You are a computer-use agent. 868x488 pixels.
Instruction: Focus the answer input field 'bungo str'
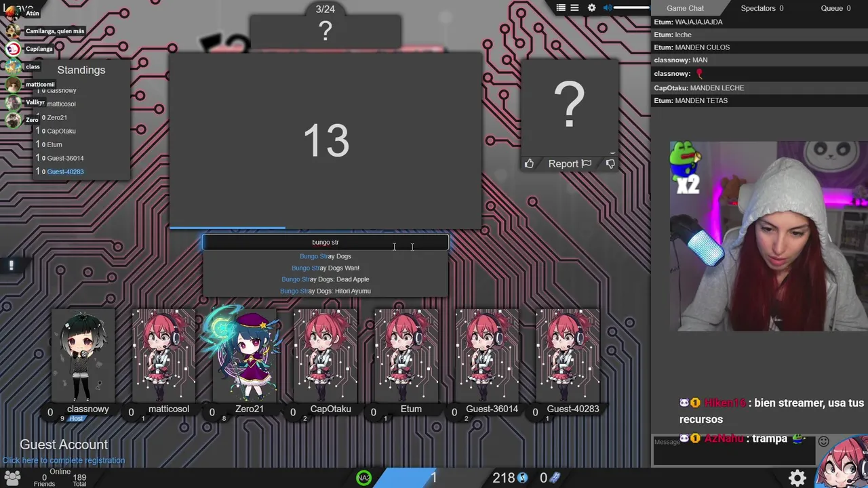(x=325, y=242)
